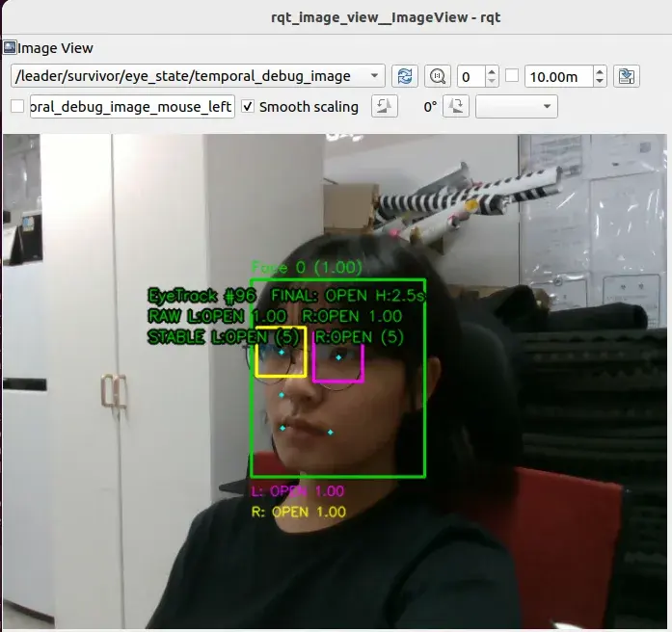Screen dimensions: 672x632
Task: Increase the dynamic range number spinner
Action: 492,71
